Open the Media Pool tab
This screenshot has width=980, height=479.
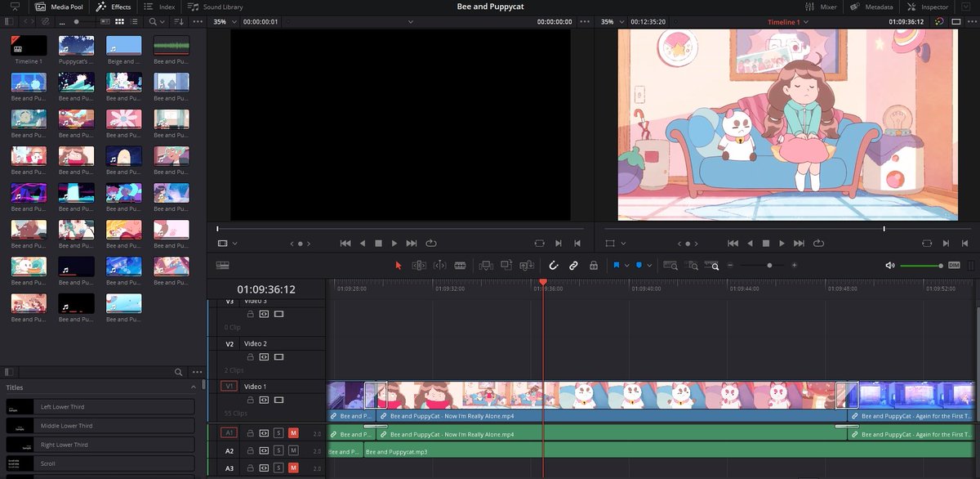(59, 7)
